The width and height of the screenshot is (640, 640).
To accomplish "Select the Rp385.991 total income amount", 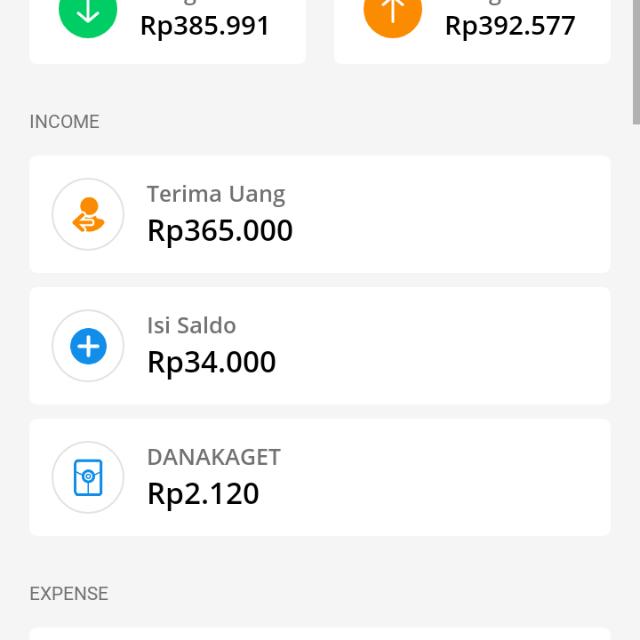I will click(205, 26).
